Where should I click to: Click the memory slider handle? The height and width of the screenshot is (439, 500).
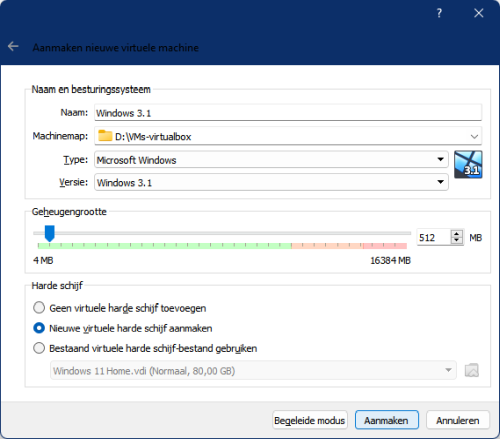50,233
